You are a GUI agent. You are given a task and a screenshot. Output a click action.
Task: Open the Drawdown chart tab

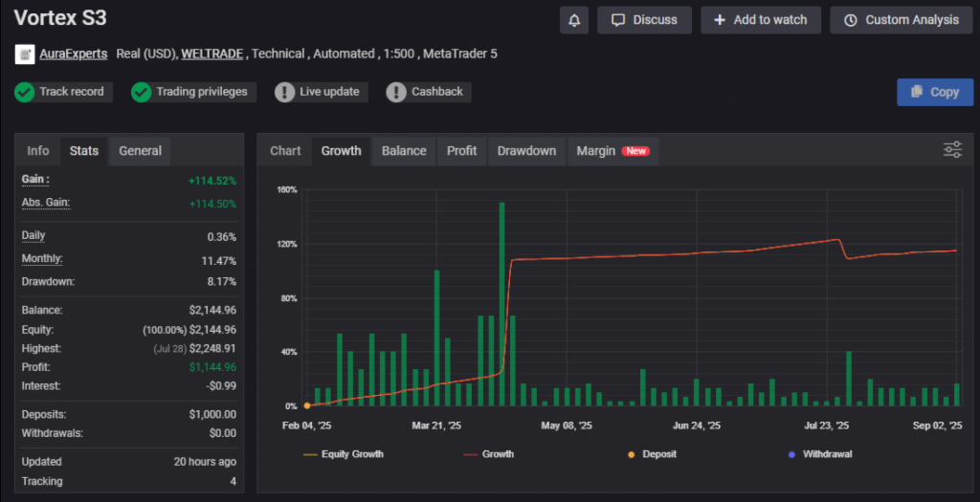526,151
